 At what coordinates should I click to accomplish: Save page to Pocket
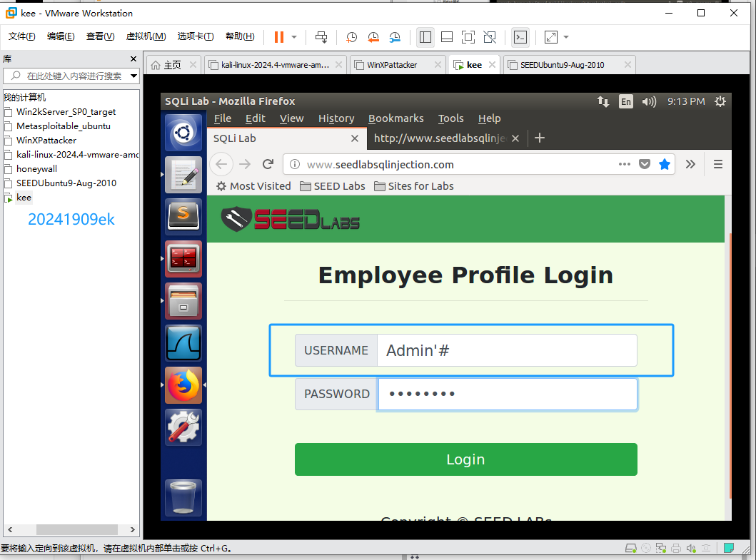[644, 164]
